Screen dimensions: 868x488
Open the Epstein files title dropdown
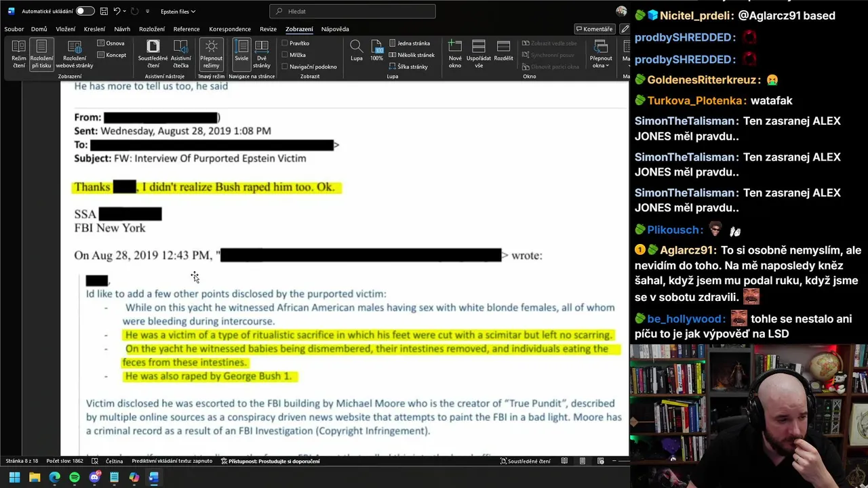[x=178, y=12]
